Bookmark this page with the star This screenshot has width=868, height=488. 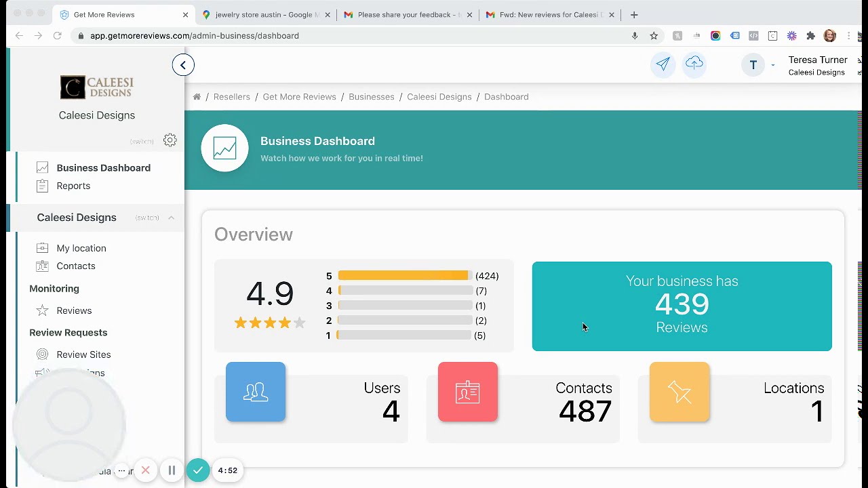tap(654, 36)
